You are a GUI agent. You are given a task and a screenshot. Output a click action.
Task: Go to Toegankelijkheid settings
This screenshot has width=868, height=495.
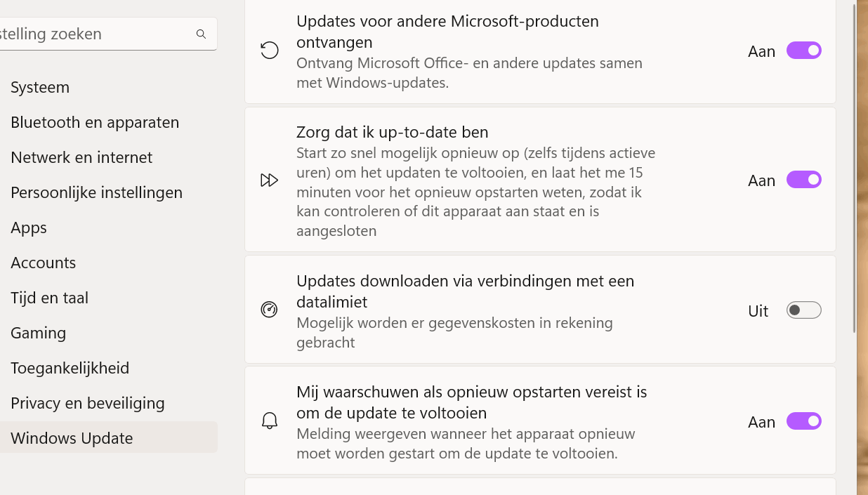(x=70, y=368)
